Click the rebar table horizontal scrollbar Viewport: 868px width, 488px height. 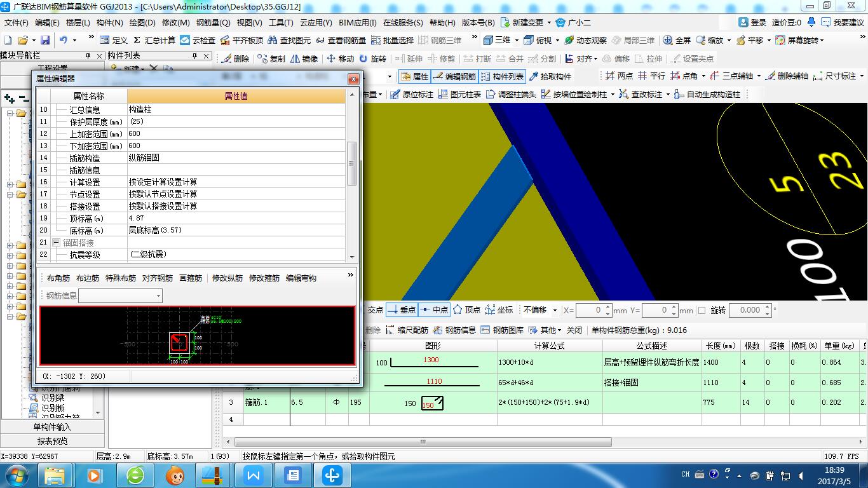tap(423, 442)
